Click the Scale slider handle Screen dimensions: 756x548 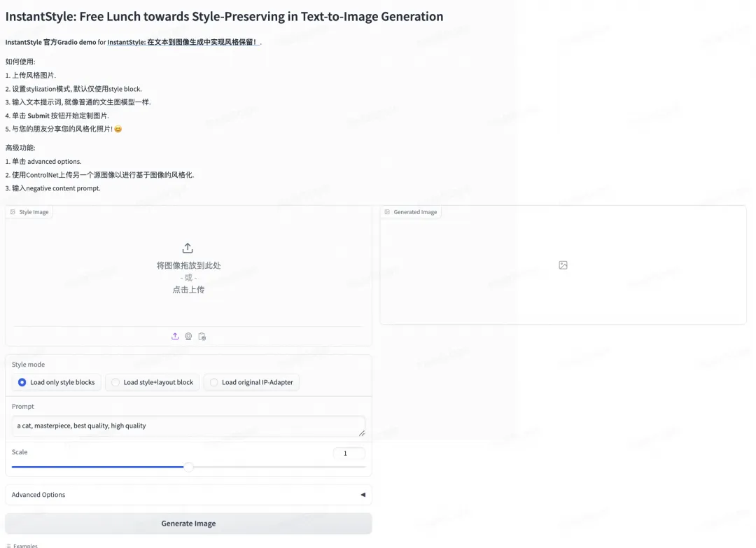tap(188, 467)
